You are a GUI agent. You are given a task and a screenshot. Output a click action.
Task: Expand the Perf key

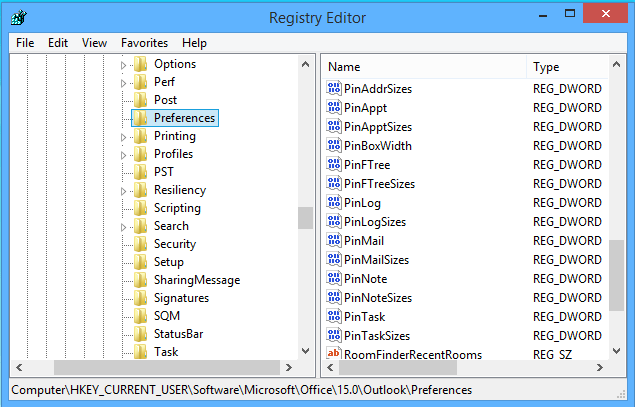pyautogui.click(x=124, y=83)
